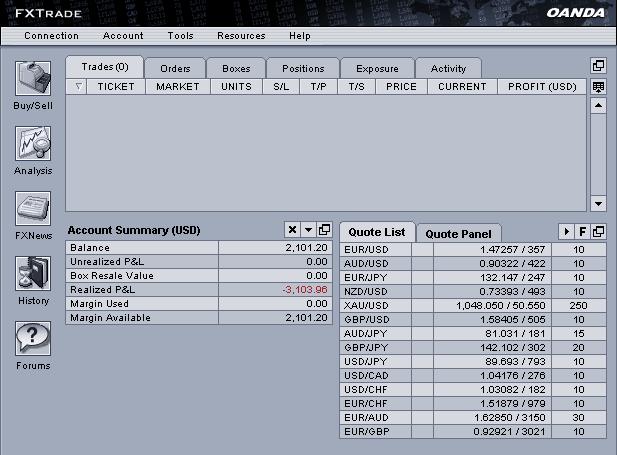This screenshot has width=617, height=455.
Task: Sort by MARKET column header
Action: click(178, 87)
